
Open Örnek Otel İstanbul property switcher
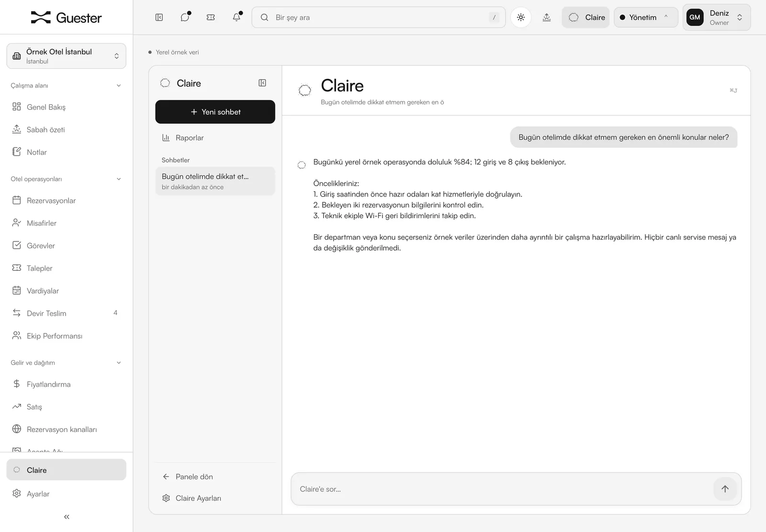click(67, 56)
